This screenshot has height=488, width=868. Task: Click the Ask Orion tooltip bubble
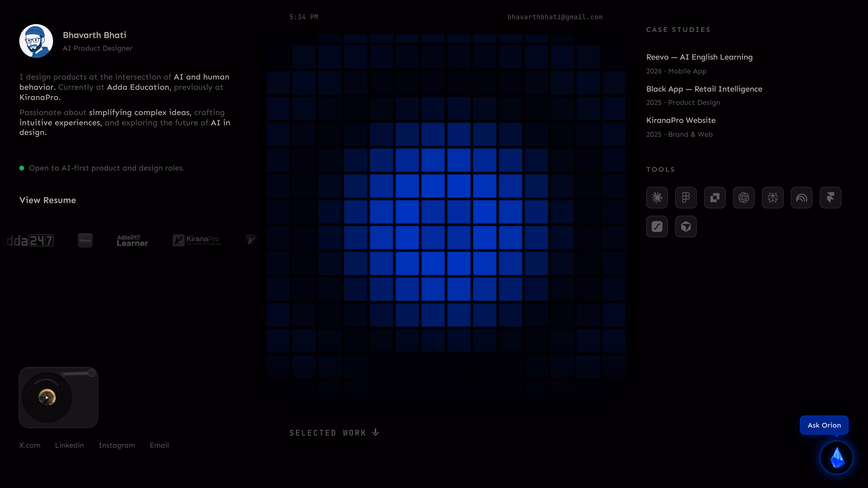[x=824, y=425]
